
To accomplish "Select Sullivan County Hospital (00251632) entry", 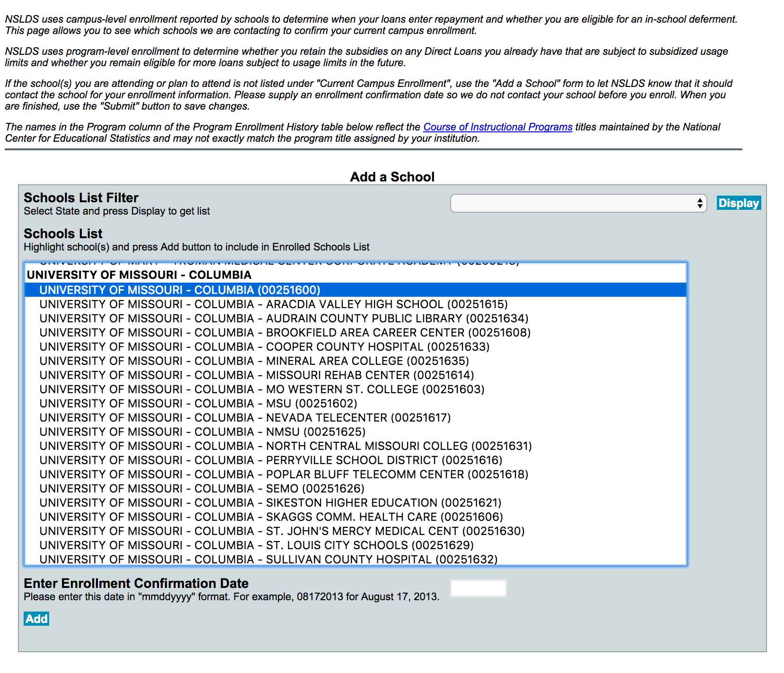I will (355, 559).
